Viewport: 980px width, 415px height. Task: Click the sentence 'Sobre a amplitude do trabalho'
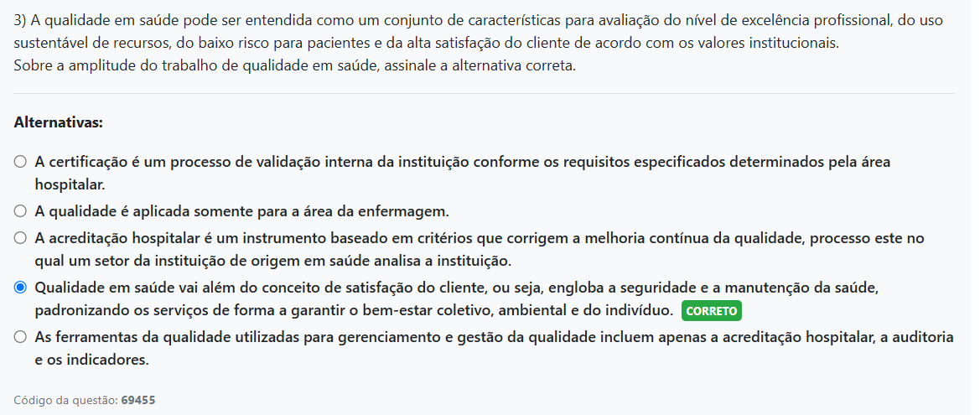click(294, 66)
